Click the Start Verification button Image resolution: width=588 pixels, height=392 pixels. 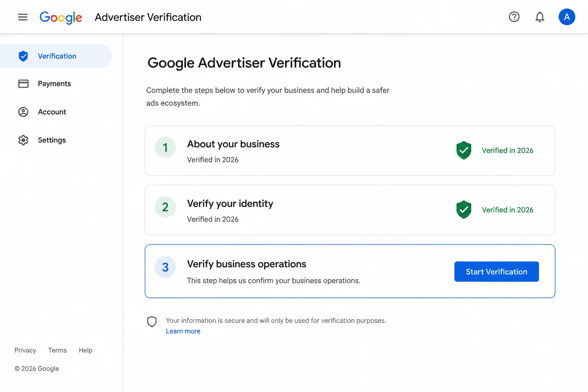(497, 272)
